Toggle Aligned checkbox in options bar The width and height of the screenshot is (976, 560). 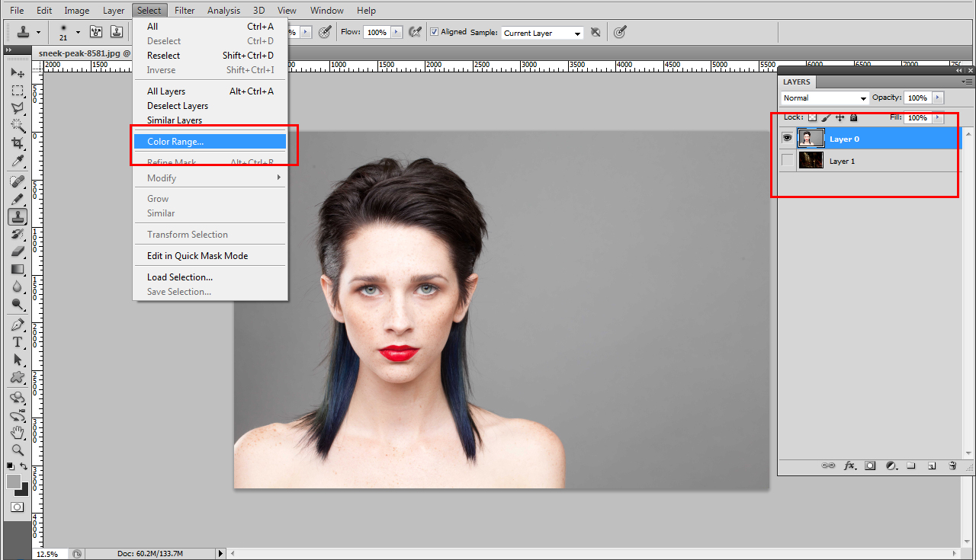[435, 32]
